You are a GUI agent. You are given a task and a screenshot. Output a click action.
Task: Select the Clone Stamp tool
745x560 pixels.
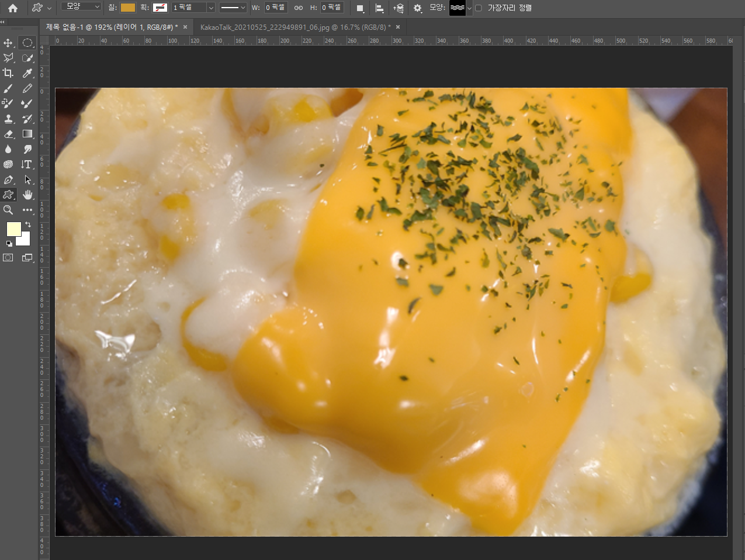pos(8,119)
